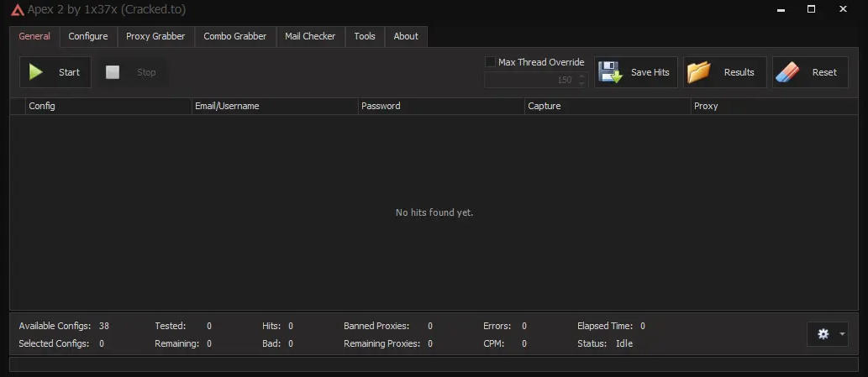
Task: Click the 'Available Configs:' label
Action: click(55, 326)
